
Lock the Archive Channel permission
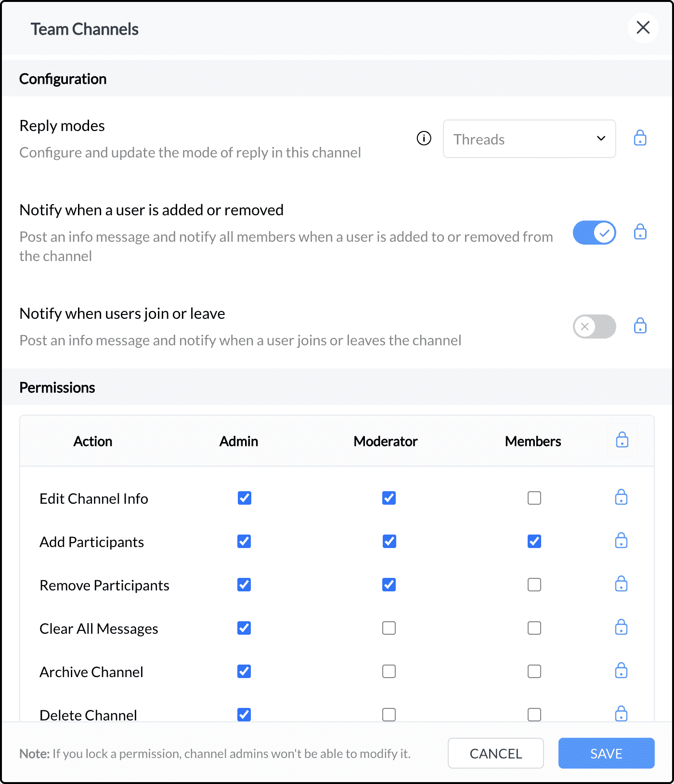[621, 671]
